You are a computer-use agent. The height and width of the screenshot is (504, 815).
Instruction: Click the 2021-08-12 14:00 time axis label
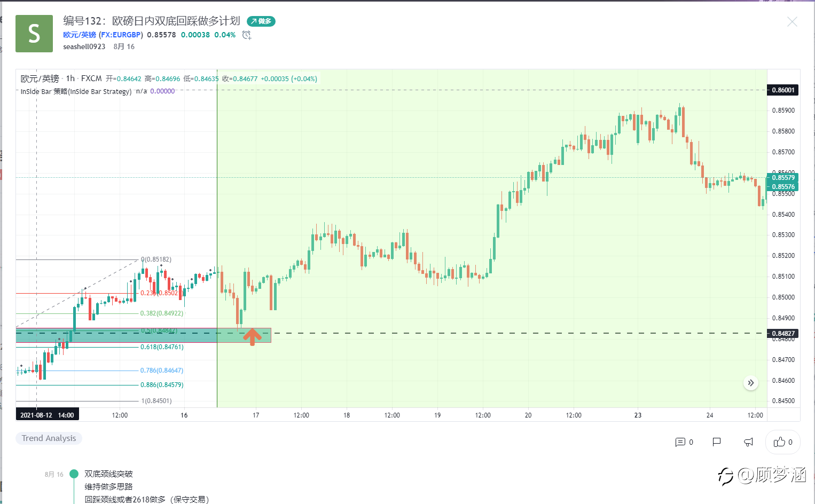click(47, 415)
